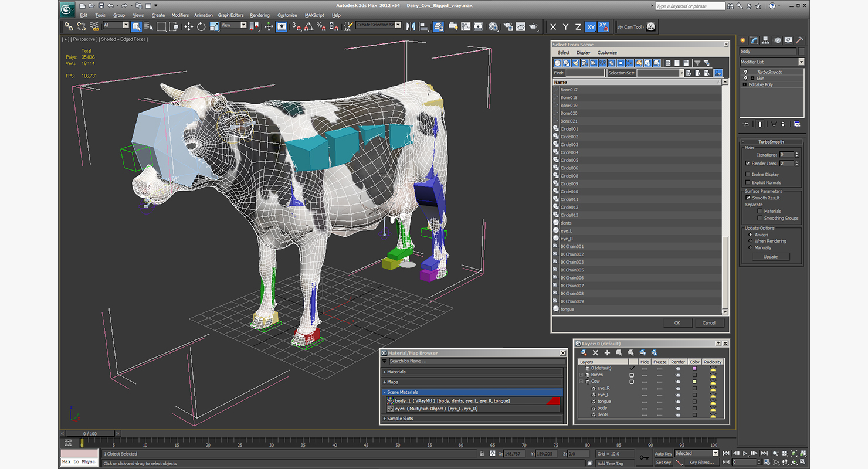Click the TurboSmooth Update button

coord(771,257)
